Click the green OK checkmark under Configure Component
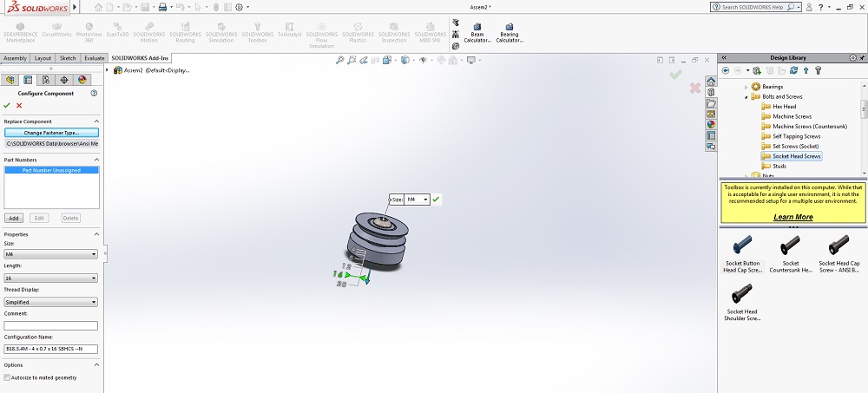868x393 pixels. [7, 105]
